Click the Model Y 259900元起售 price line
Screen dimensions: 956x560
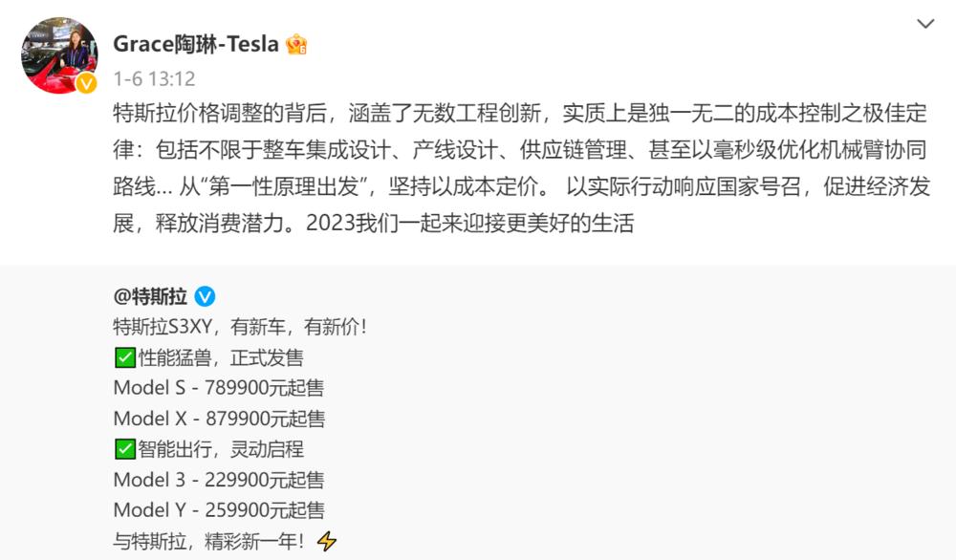click(218, 510)
